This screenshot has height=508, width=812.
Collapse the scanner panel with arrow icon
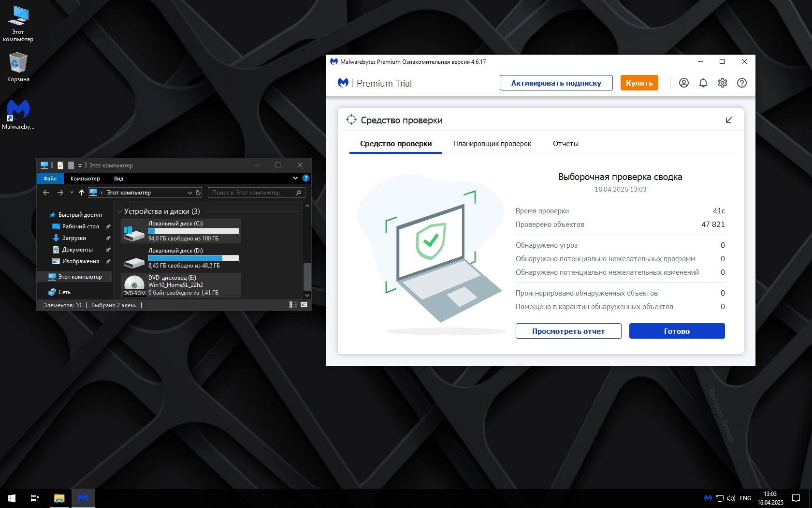[729, 120]
